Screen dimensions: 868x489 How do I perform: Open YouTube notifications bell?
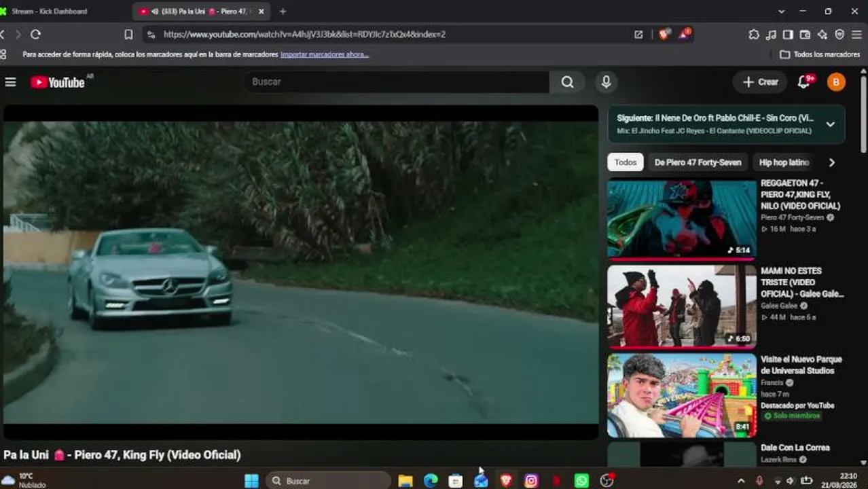pyautogui.click(x=803, y=82)
